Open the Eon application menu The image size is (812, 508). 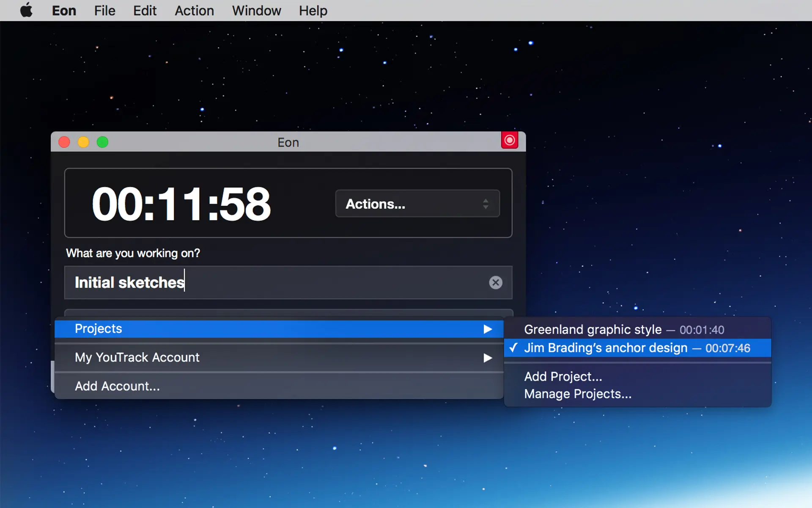[64, 11]
